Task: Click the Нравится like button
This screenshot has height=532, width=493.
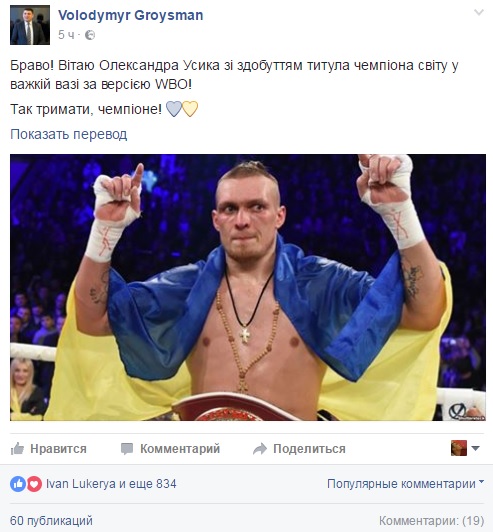Action: click(x=49, y=449)
